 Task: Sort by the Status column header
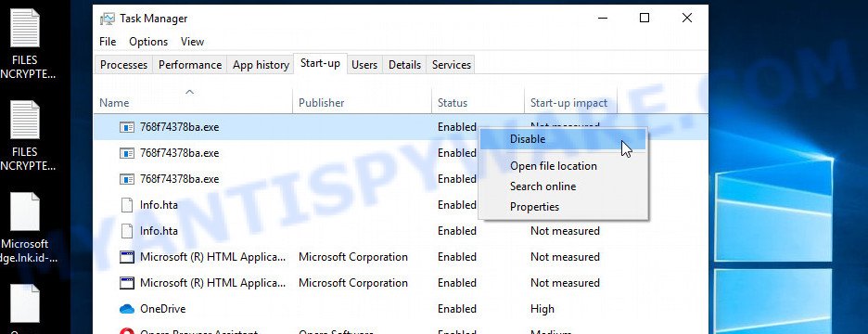tap(478, 102)
